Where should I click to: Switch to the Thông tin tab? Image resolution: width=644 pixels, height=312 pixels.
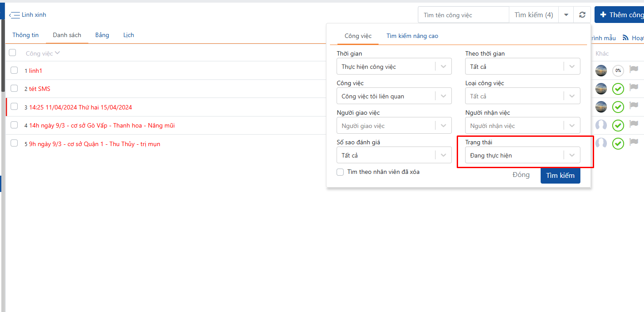[x=26, y=35]
